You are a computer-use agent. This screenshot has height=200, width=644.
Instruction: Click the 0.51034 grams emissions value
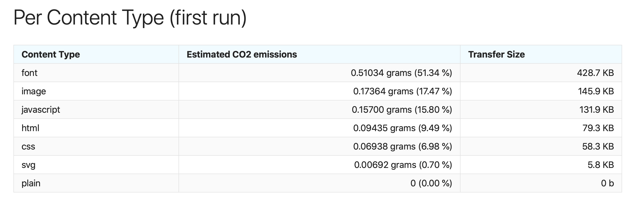click(402, 73)
